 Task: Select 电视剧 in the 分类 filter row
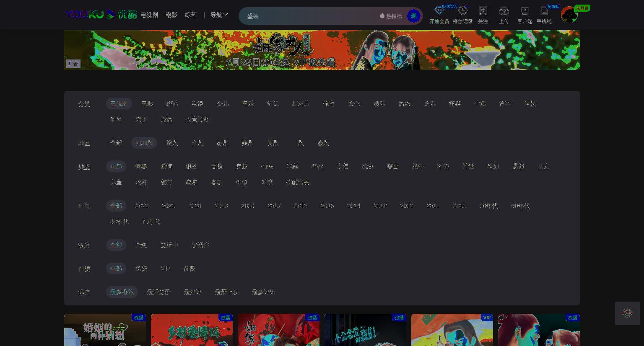click(x=119, y=103)
